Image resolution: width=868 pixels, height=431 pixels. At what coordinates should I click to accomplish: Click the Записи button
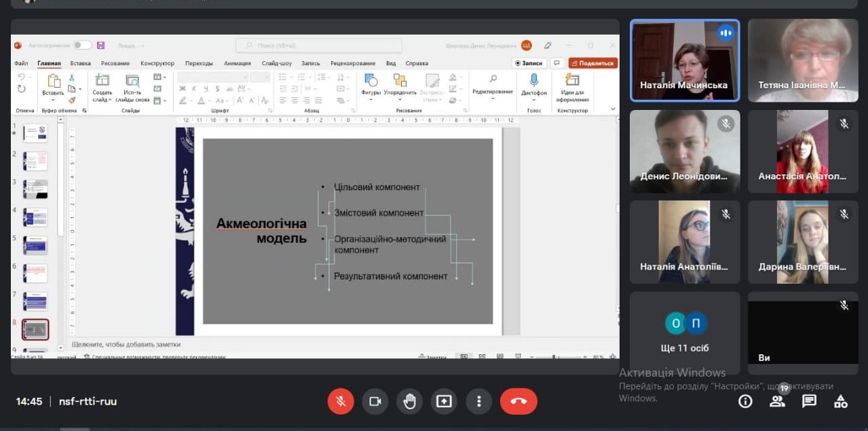point(529,63)
